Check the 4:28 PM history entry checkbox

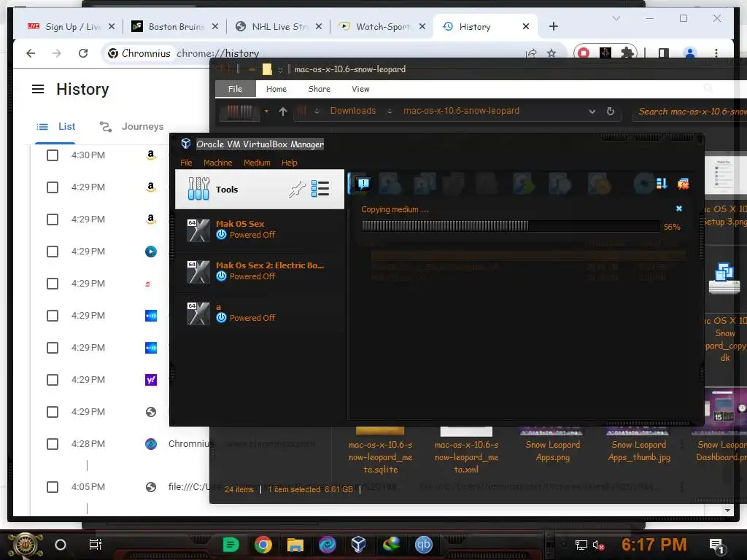click(x=53, y=444)
